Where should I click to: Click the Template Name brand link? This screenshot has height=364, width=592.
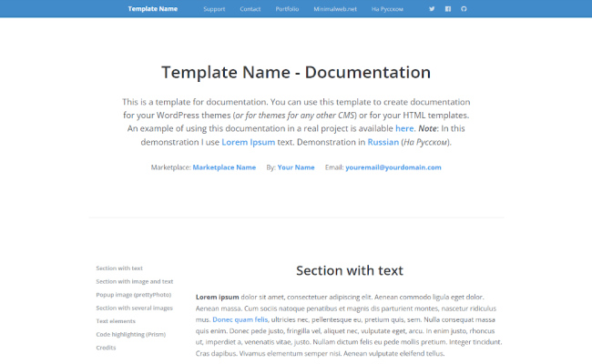[x=152, y=9]
